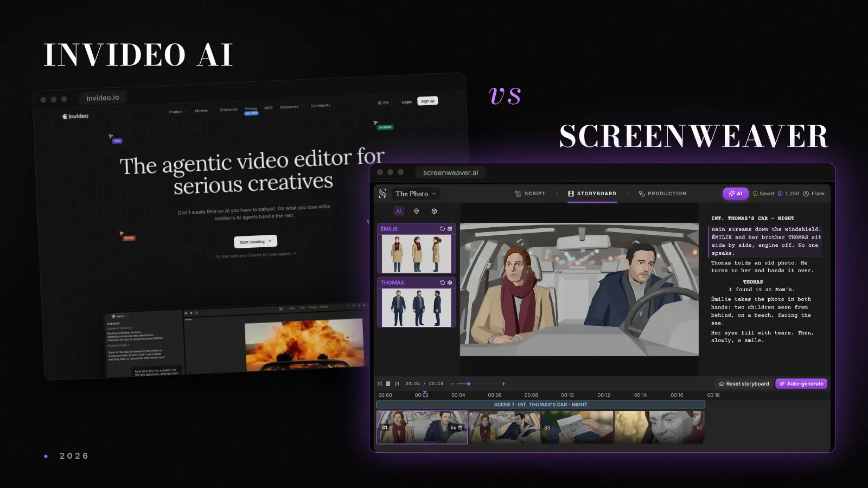Zoom out the timeline with minus
Image resolution: width=868 pixels, height=488 pixels.
pyautogui.click(x=453, y=384)
